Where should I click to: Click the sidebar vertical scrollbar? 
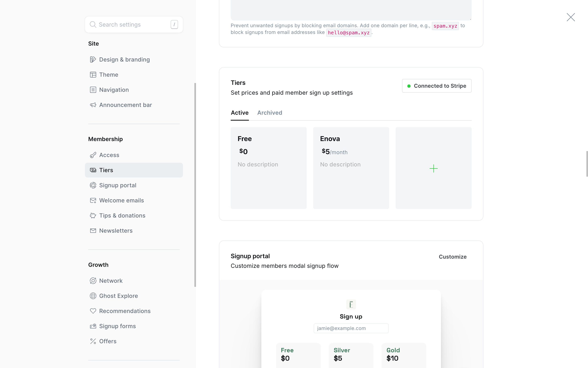[x=195, y=185]
